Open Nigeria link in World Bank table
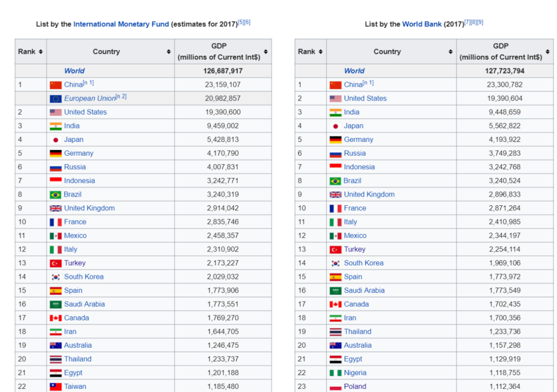Viewport: 557px width, 392px height. click(x=355, y=373)
